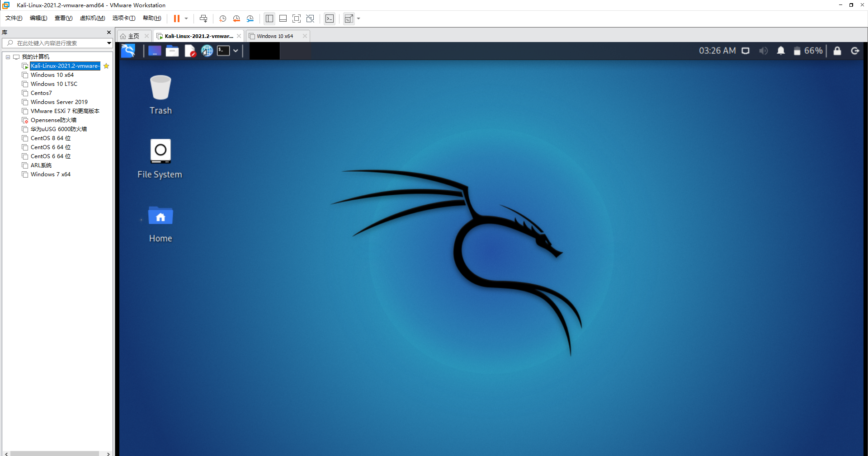Close the library panel
The width and height of the screenshot is (868, 456).
click(108, 33)
